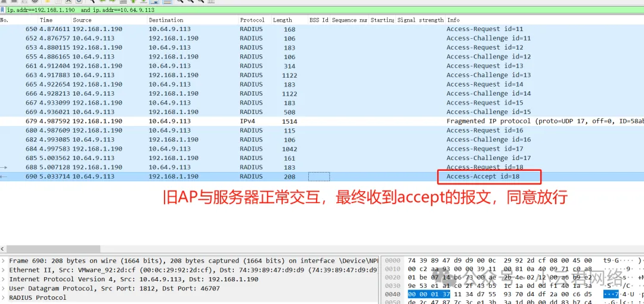Expand Internet Protocol Version 4 section
644x304 pixels.
[x=4, y=280]
